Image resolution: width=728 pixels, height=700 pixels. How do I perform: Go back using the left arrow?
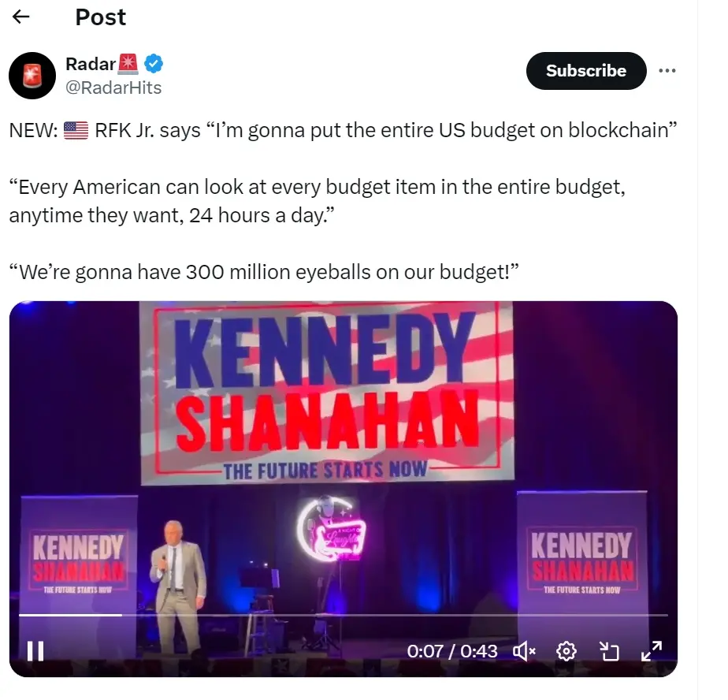(21, 17)
